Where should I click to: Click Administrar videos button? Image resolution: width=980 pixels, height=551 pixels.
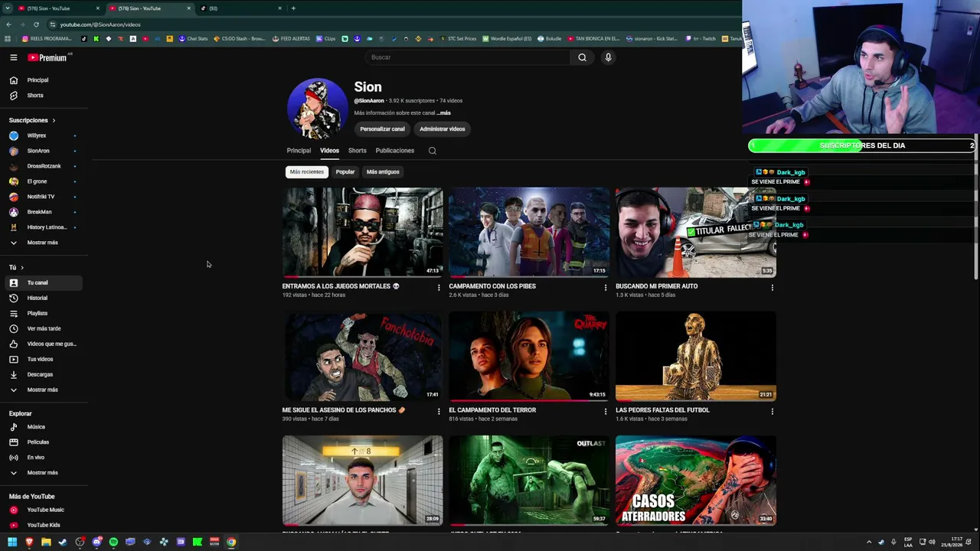point(443,129)
